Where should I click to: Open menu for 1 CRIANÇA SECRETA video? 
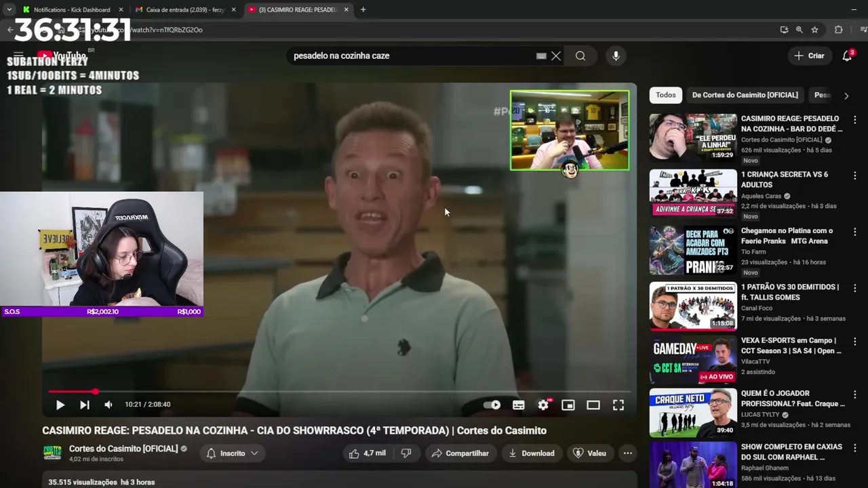pyautogui.click(x=855, y=176)
